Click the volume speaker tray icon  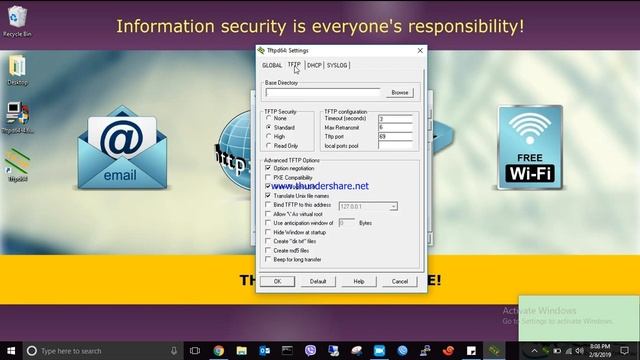[x=580, y=351]
